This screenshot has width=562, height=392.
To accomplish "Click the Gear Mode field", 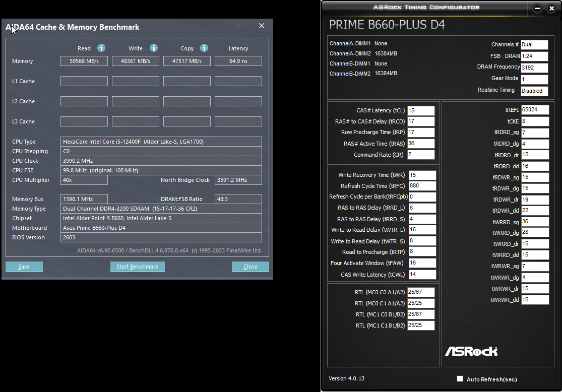I will (x=534, y=79).
